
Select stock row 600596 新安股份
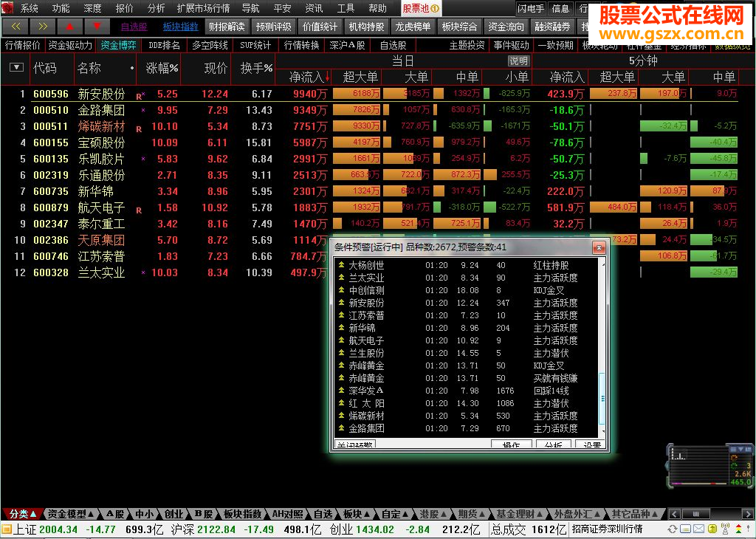point(101,94)
